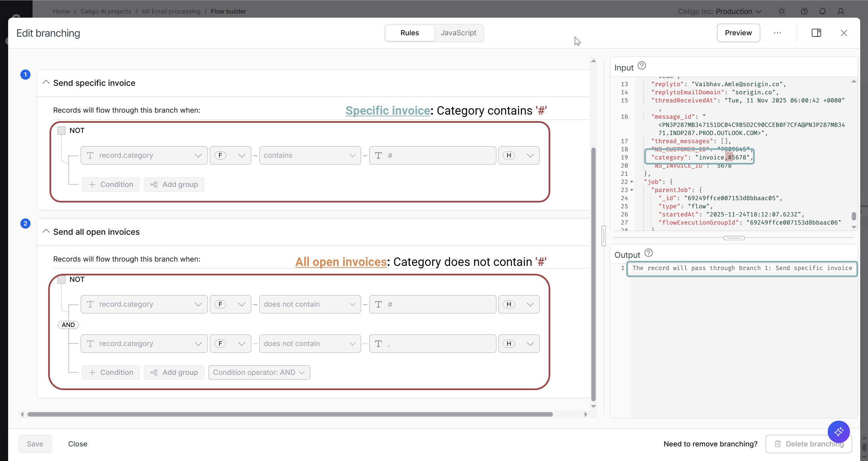Open the user account profile icon
This screenshot has height=461, width=868.
(841, 12)
